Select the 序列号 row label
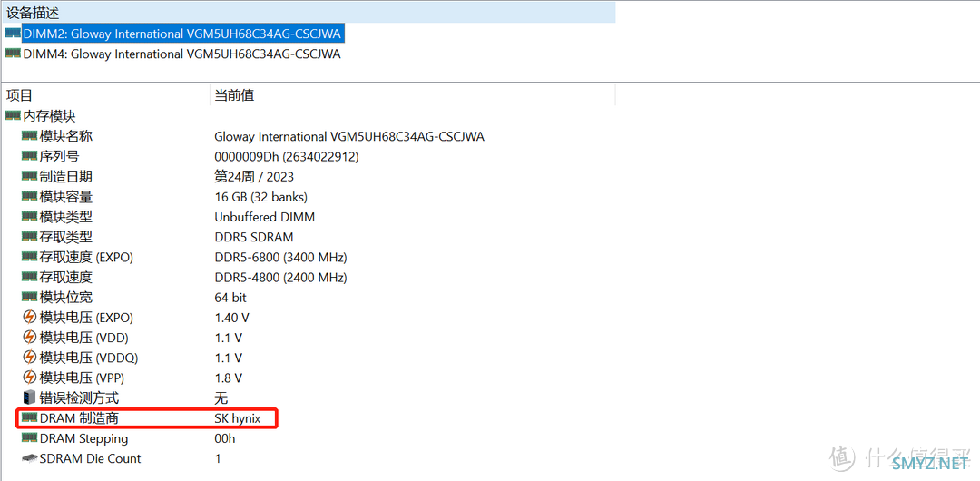 point(59,156)
